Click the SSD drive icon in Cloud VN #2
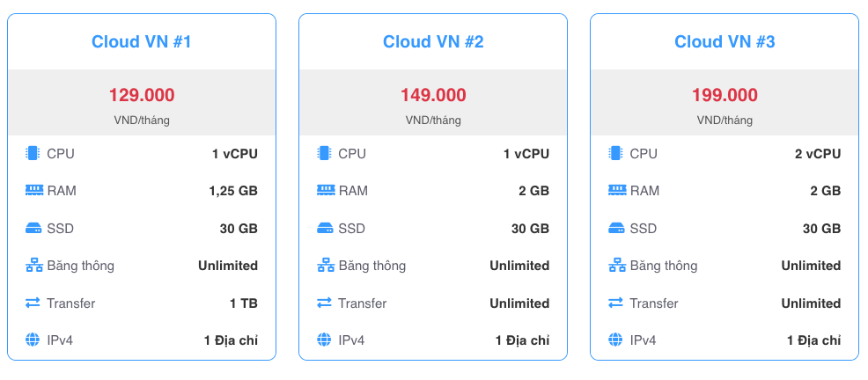 [326, 228]
